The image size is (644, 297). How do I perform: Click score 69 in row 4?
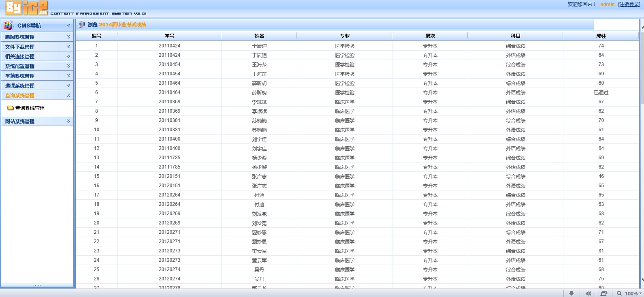tap(601, 74)
